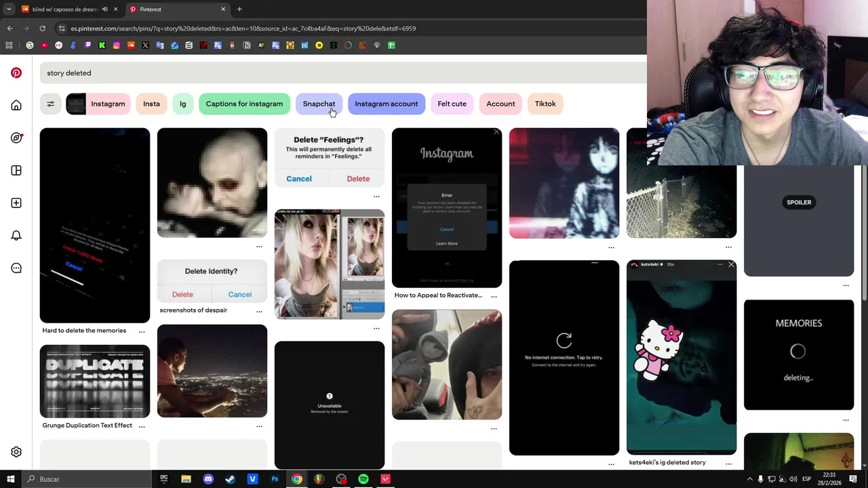Open Steam from the taskbar
868x488 pixels.
tap(230, 479)
